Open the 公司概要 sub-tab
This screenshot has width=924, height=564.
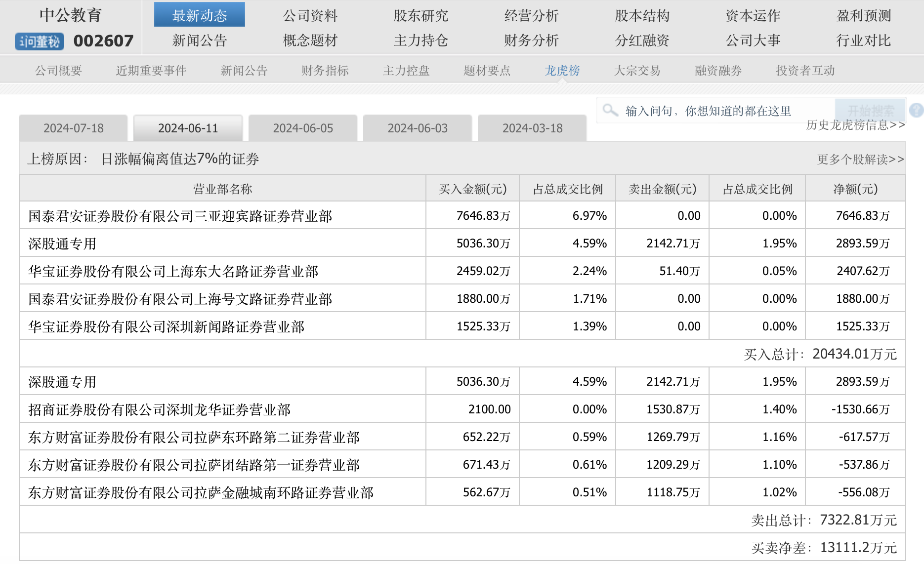click(x=58, y=71)
